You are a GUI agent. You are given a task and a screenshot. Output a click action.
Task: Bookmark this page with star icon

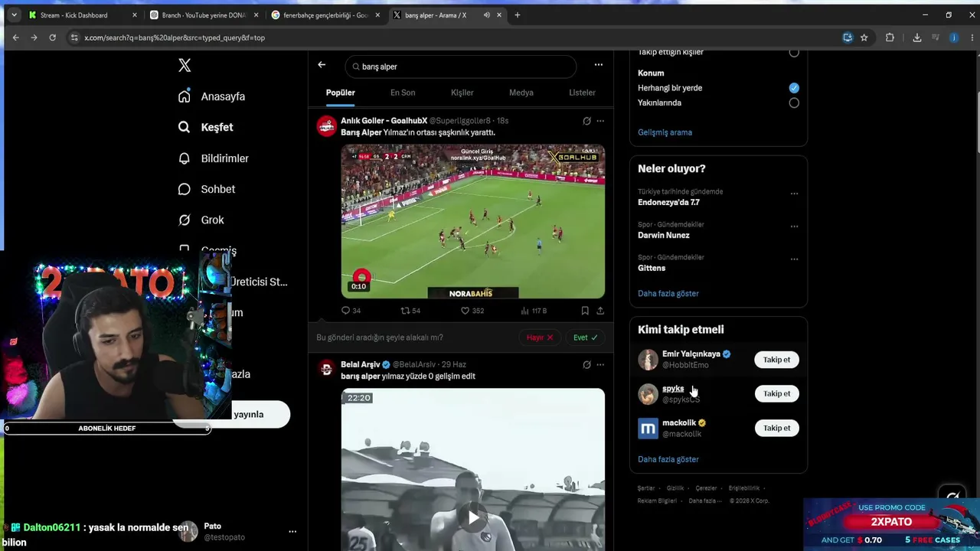tap(864, 37)
